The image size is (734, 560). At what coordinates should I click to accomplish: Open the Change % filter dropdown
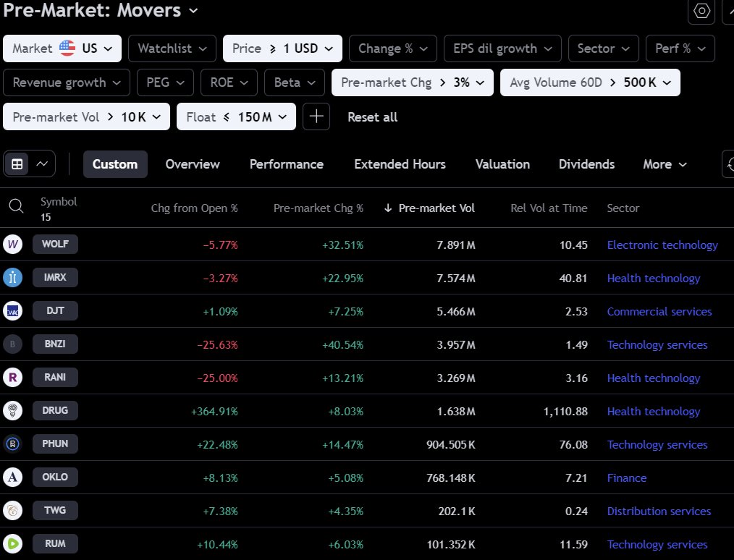[393, 48]
